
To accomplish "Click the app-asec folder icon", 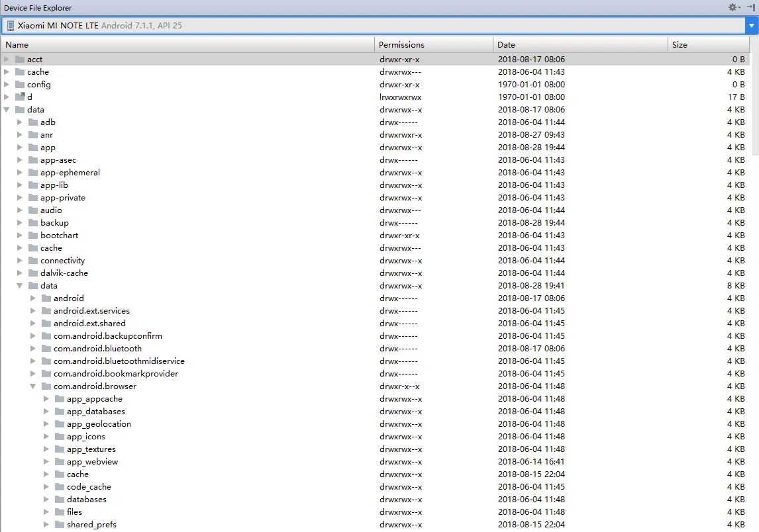I will (33, 159).
